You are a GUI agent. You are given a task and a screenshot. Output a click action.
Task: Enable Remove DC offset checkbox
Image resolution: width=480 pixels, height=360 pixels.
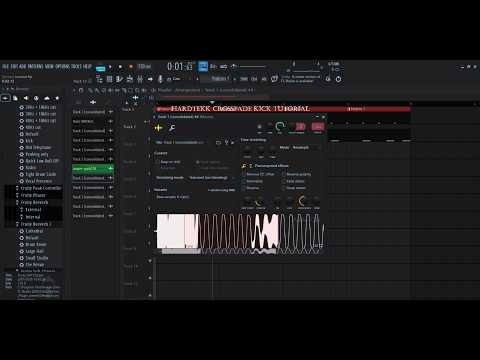244,174
